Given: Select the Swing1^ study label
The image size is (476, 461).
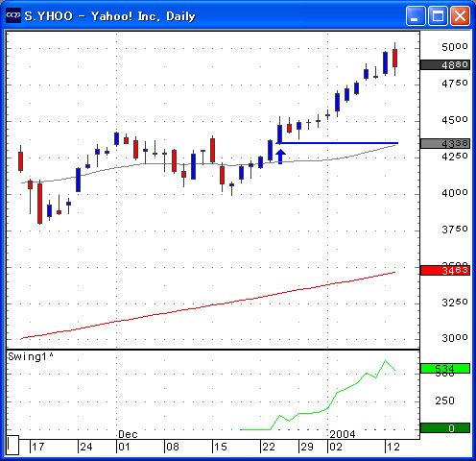Looking at the screenshot, I should click(x=31, y=356).
